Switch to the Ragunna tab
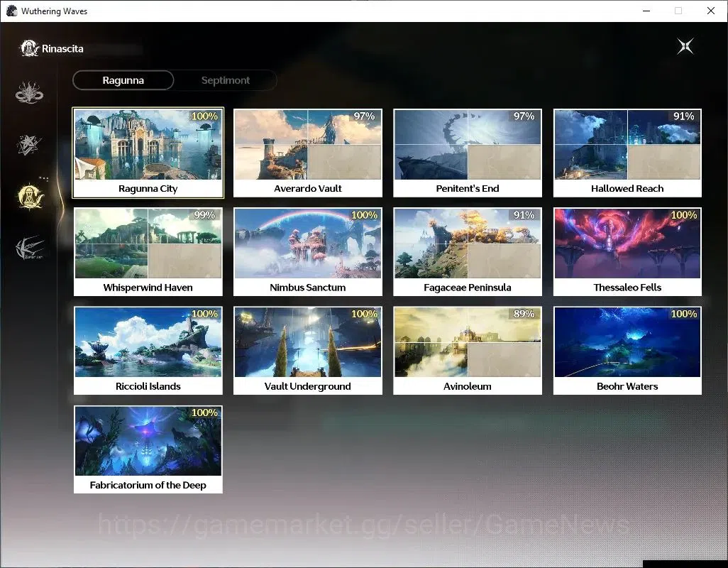The height and width of the screenshot is (568, 728). coord(123,80)
